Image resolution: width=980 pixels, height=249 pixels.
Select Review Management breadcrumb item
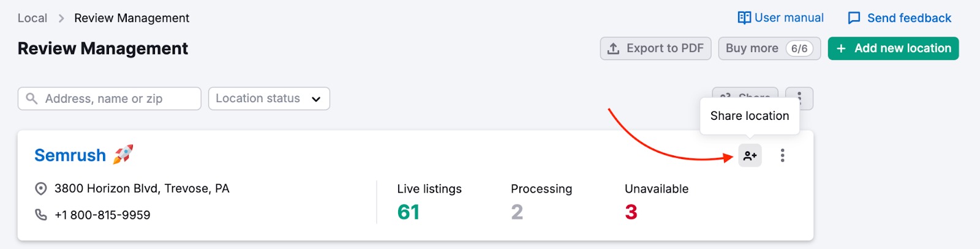tap(132, 18)
